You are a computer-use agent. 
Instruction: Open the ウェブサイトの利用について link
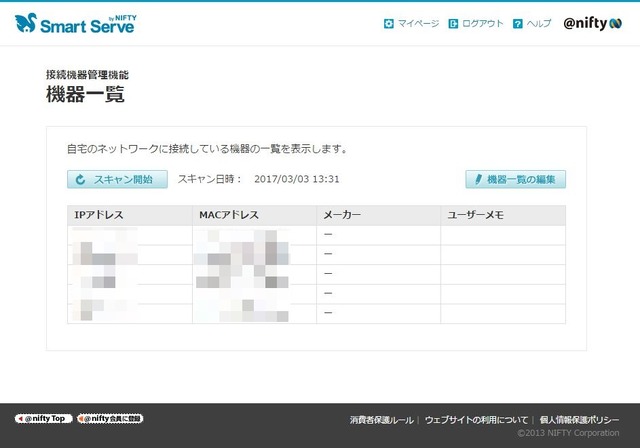coord(476,419)
